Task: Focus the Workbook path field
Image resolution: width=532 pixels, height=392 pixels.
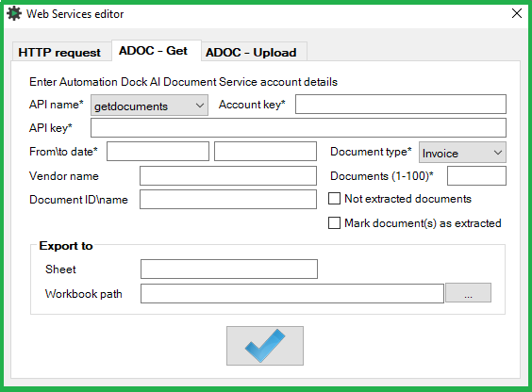Action: click(292, 293)
